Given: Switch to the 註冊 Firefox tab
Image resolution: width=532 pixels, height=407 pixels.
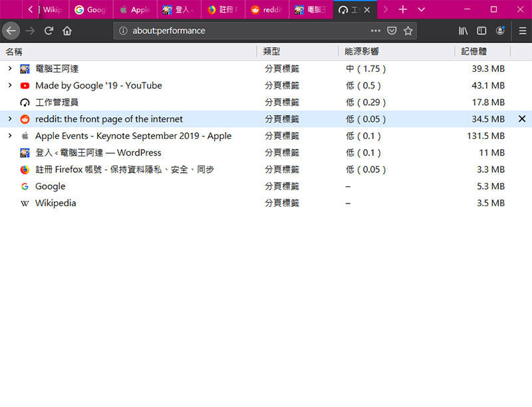Looking at the screenshot, I should 223,10.
